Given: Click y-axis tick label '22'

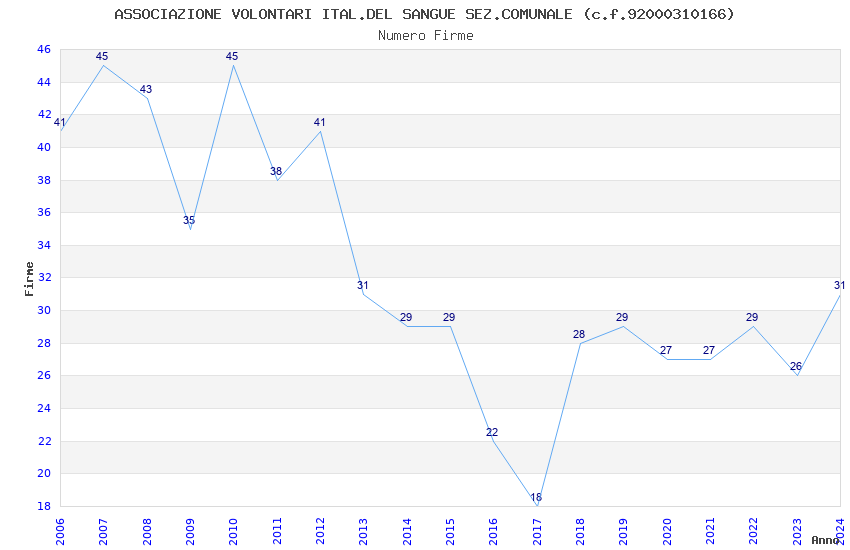Looking at the screenshot, I should tap(44, 441).
